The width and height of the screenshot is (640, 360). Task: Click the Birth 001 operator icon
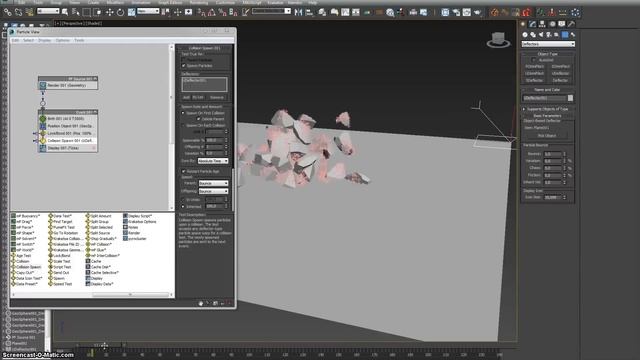[x=43, y=118]
